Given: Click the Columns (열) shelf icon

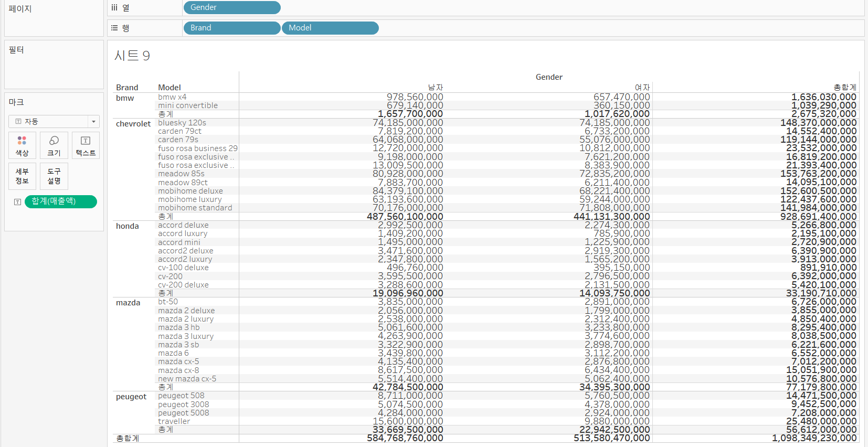Looking at the screenshot, I should pyautogui.click(x=114, y=7).
